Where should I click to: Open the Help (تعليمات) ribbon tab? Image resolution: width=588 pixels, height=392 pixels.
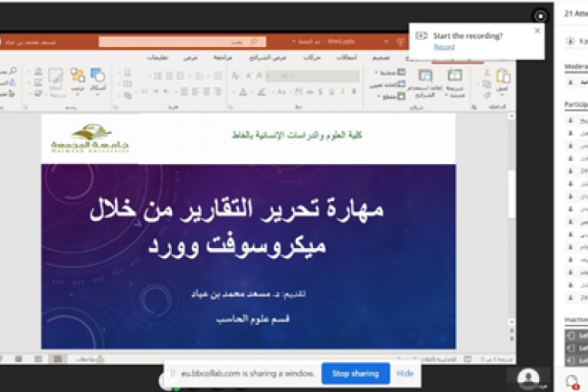pos(157,57)
